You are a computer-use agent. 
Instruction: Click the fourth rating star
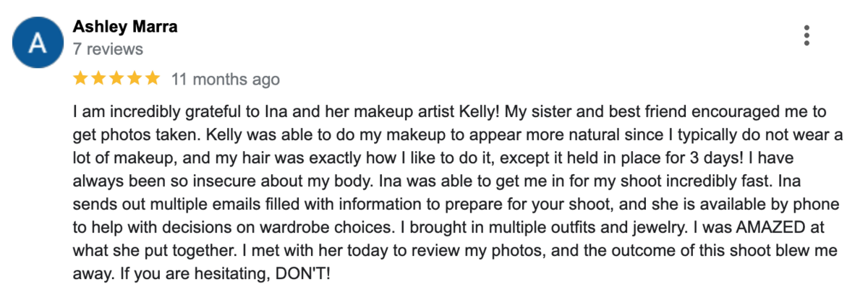click(x=134, y=78)
